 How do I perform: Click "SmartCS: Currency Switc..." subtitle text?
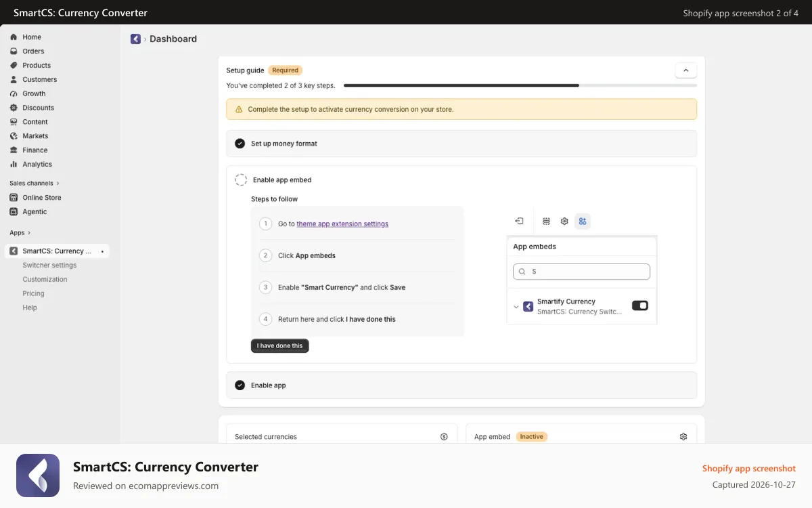(x=579, y=312)
